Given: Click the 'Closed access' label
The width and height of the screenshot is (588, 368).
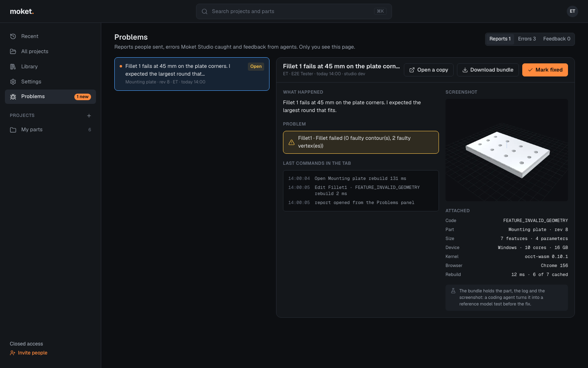Looking at the screenshot, I should click(27, 344).
